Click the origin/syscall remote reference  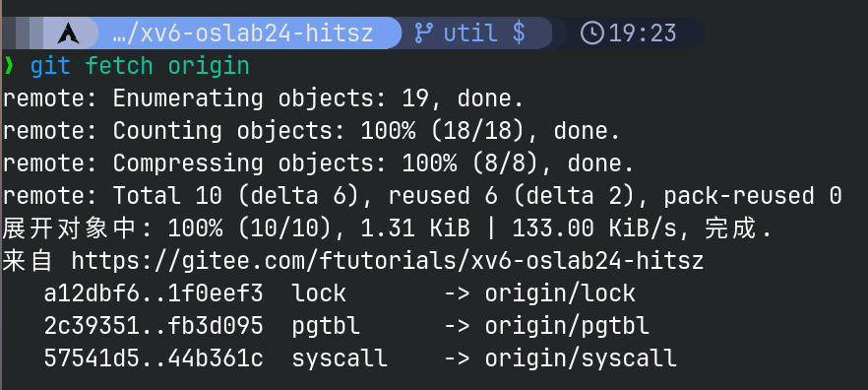pyautogui.click(x=581, y=357)
